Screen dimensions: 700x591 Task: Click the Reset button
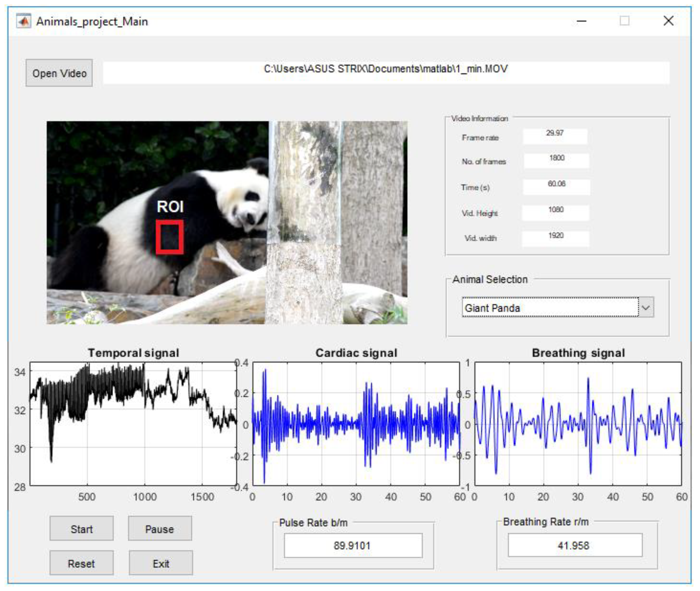(81, 563)
